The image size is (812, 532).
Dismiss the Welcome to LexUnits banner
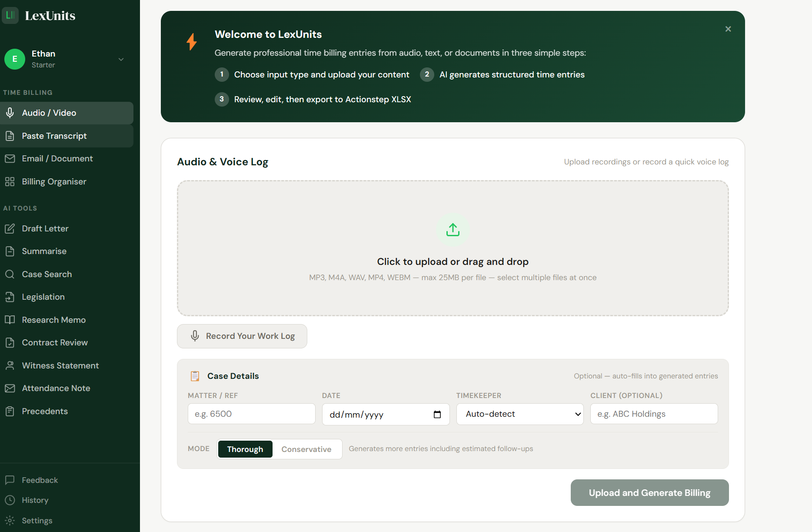tap(728, 29)
